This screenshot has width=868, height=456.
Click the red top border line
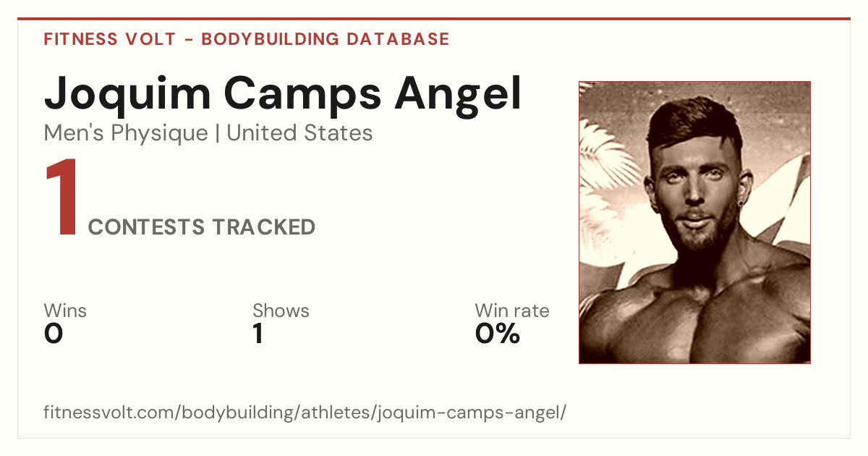[434, 19]
